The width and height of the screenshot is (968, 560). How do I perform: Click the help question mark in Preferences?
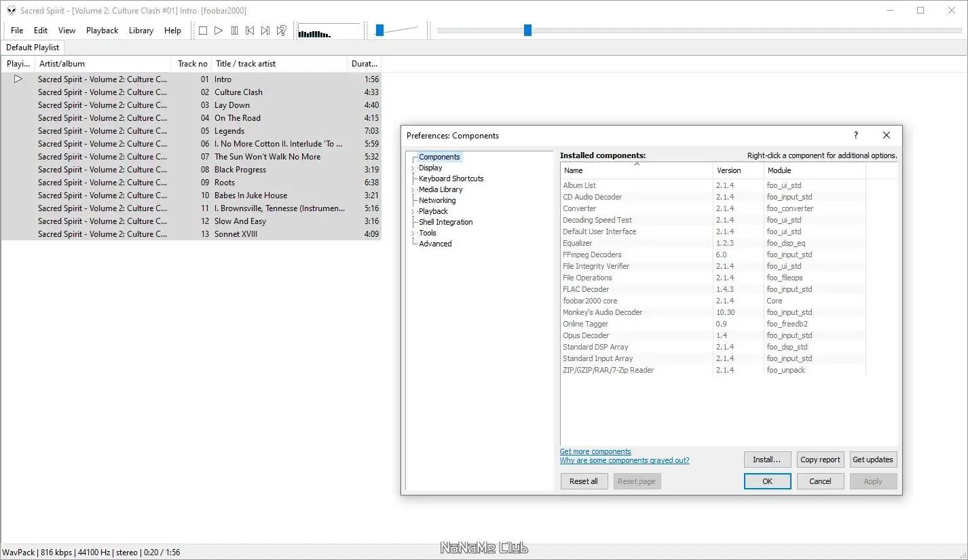click(855, 136)
